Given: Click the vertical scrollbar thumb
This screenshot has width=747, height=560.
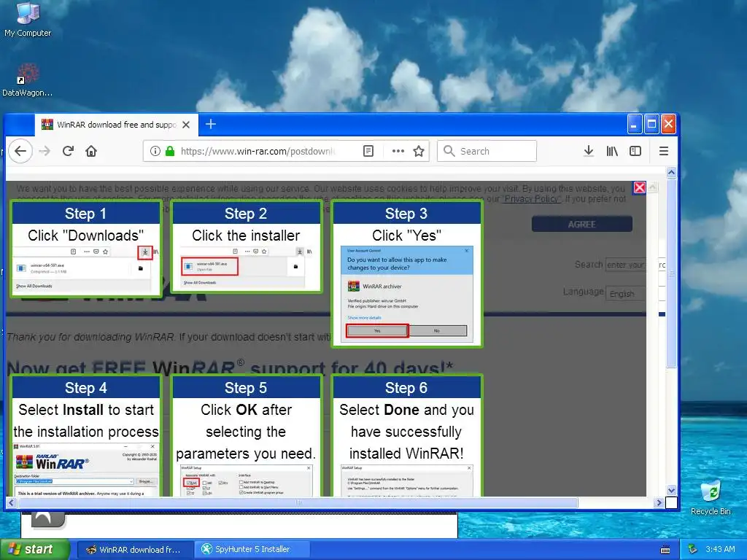Looking at the screenshot, I should click(x=671, y=273).
